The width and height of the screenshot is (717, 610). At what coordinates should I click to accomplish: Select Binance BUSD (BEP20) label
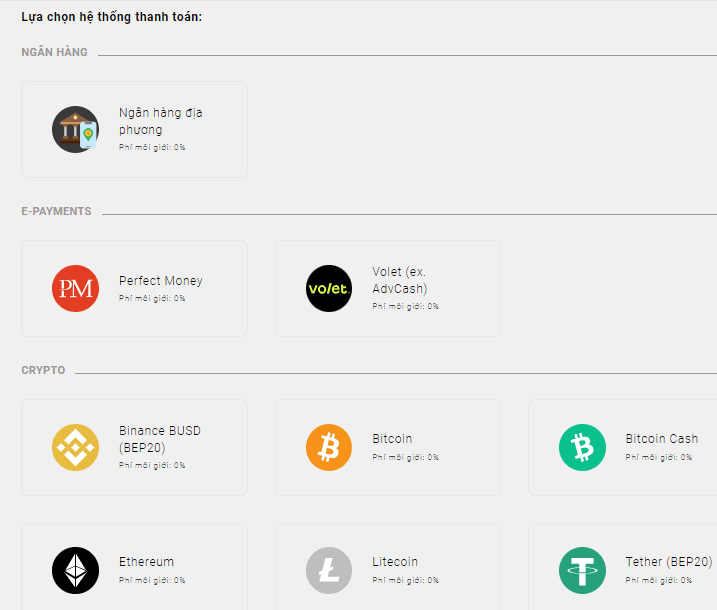(x=160, y=439)
